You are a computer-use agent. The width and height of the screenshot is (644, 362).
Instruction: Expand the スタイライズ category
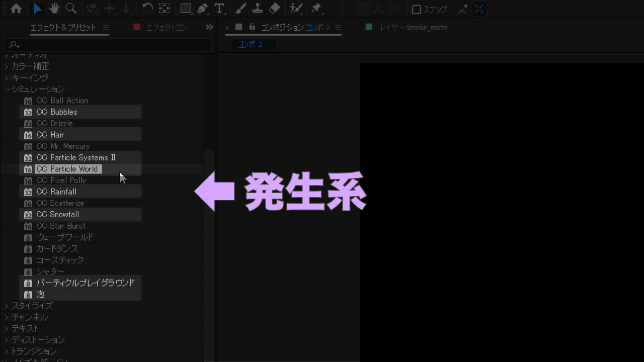pos(7,306)
